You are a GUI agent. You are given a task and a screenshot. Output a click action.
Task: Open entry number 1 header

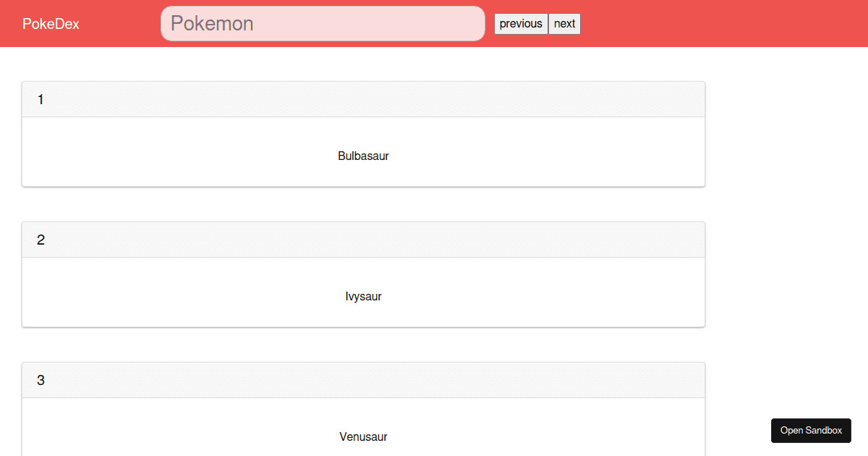363,99
